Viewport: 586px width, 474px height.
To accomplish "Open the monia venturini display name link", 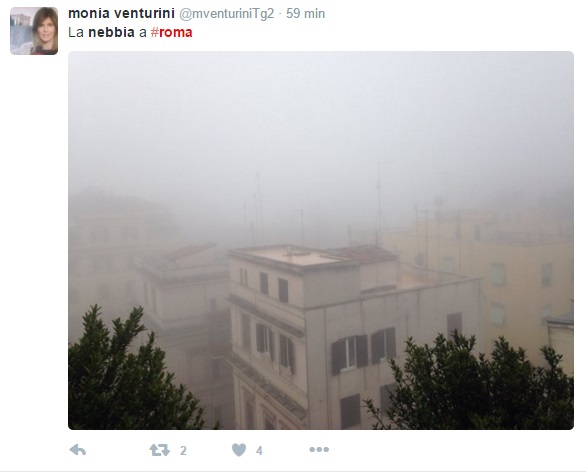I will (x=121, y=13).
